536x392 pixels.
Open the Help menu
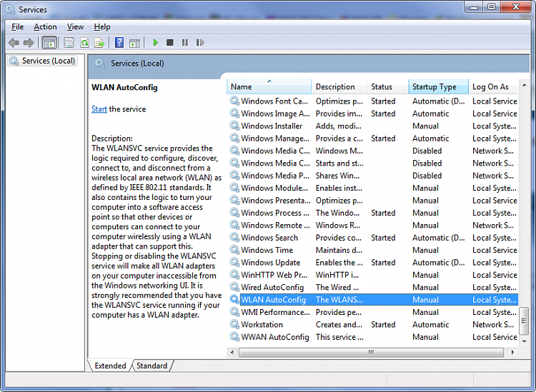[102, 26]
